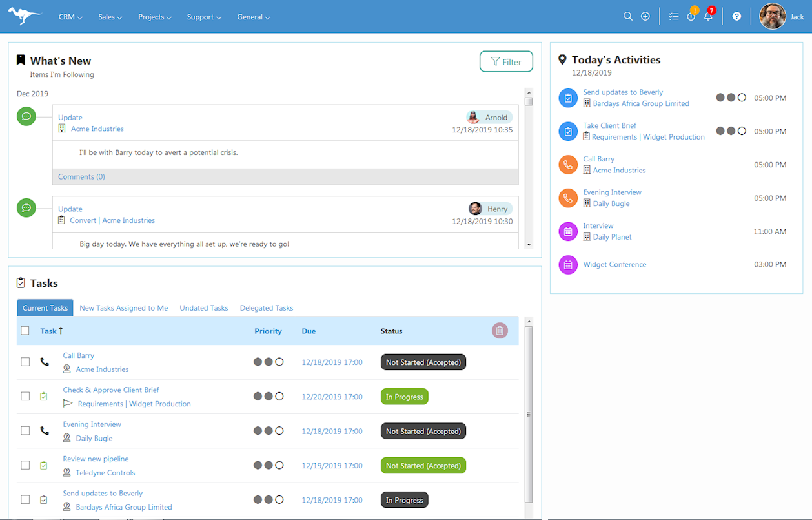This screenshot has width=812, height=520.
Task: Click green update bubble icon for Henry's post
Action: point(26,208)
